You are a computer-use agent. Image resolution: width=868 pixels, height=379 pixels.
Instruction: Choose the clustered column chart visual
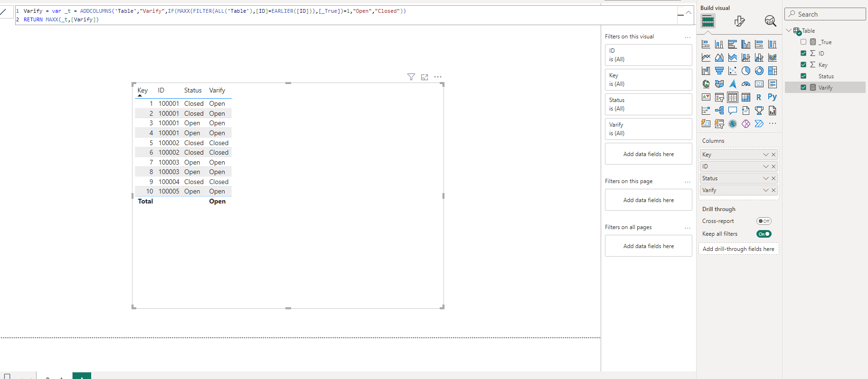(746, 44)
